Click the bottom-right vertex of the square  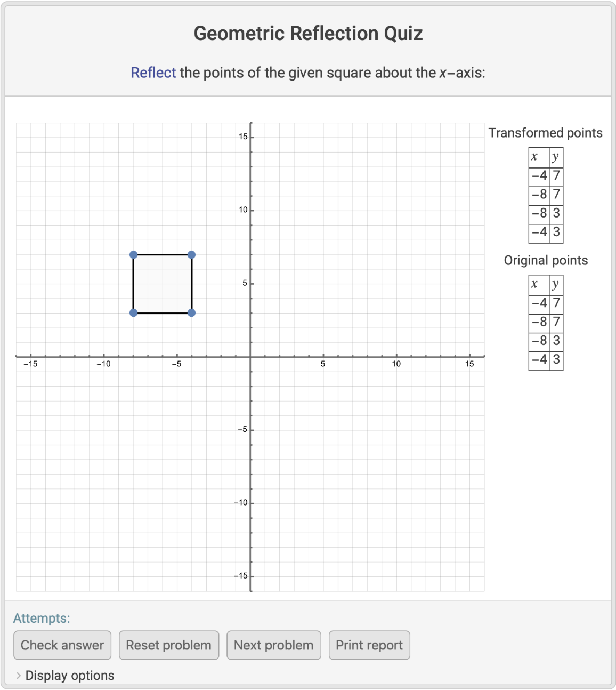(x=192, y=312)
